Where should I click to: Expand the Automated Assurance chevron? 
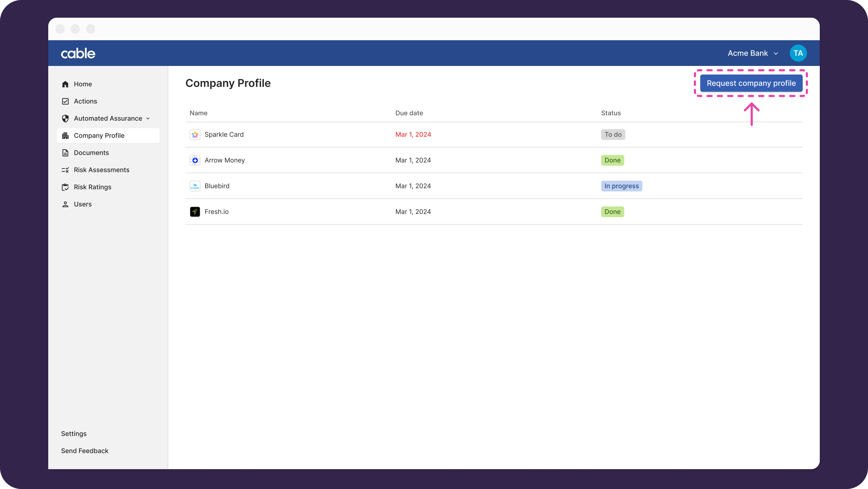[x=148, y=118]
